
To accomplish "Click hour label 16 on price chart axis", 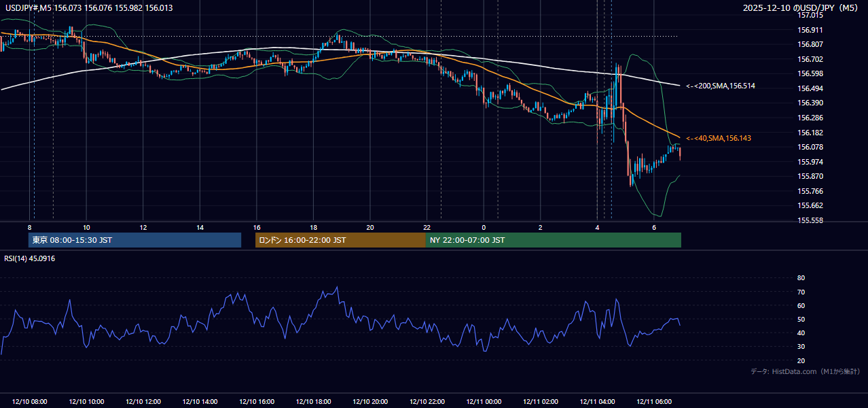I will pyautogui.click(x=257, y=227).
